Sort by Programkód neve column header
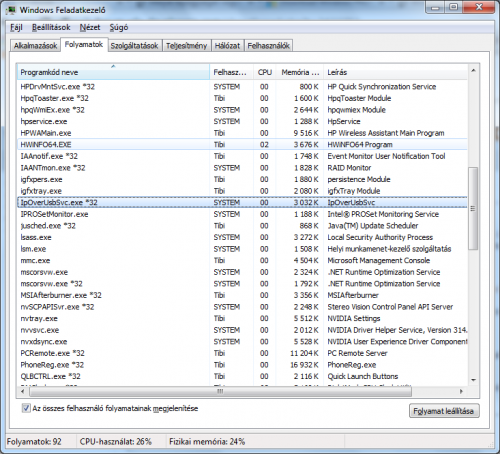The height and width of the screenshot is (454, 500). [x=113, y=72]
